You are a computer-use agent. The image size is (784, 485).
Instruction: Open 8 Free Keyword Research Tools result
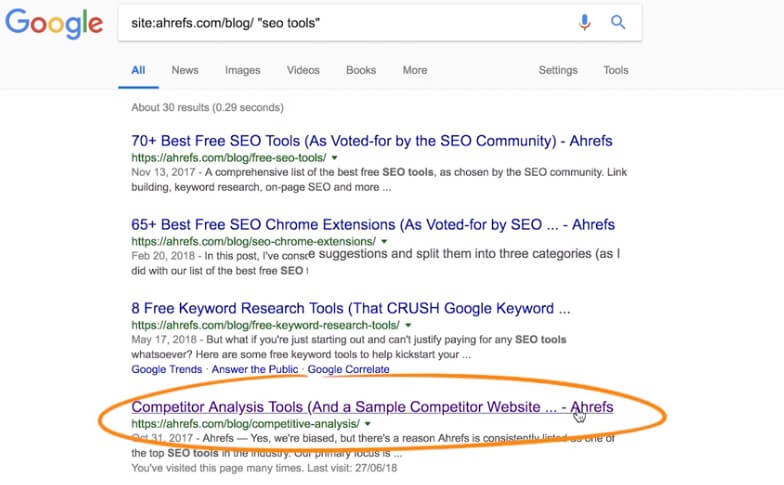click(x=350, y=308)
